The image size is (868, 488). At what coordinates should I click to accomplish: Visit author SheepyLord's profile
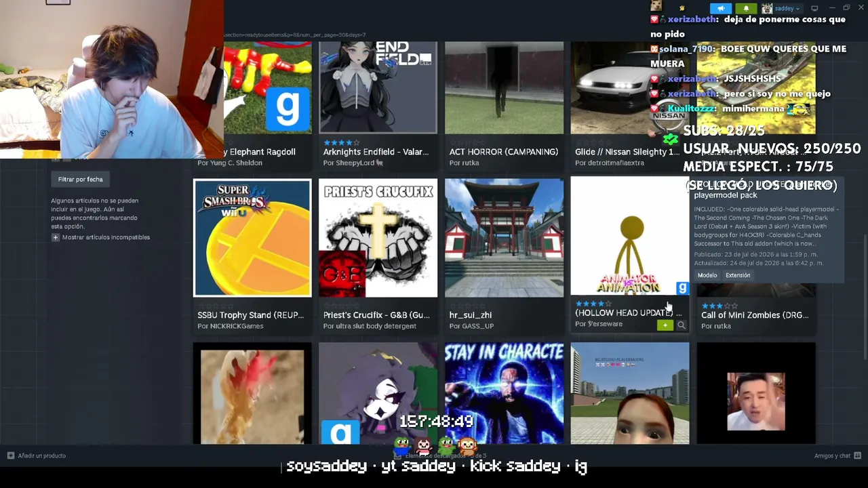coord(353,163)
